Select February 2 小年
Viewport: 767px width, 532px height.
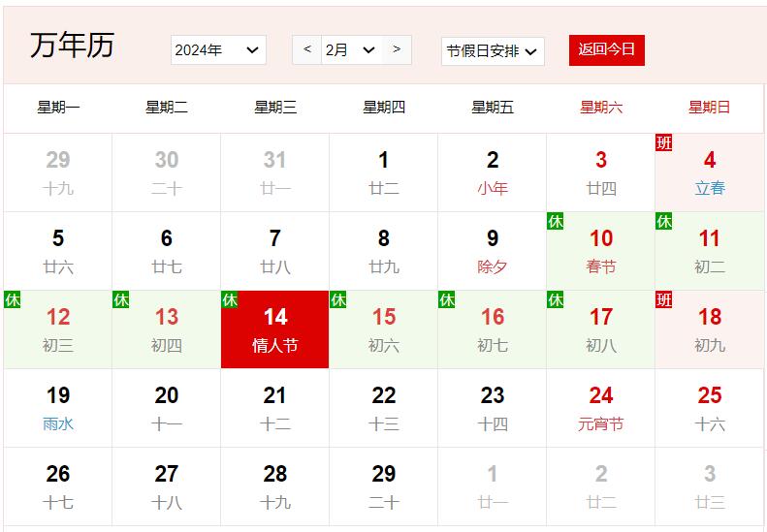tap(493, 172)
